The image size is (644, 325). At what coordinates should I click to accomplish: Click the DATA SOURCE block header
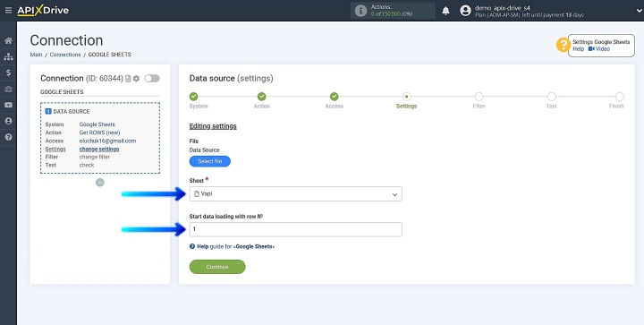[x=67, y=111]
